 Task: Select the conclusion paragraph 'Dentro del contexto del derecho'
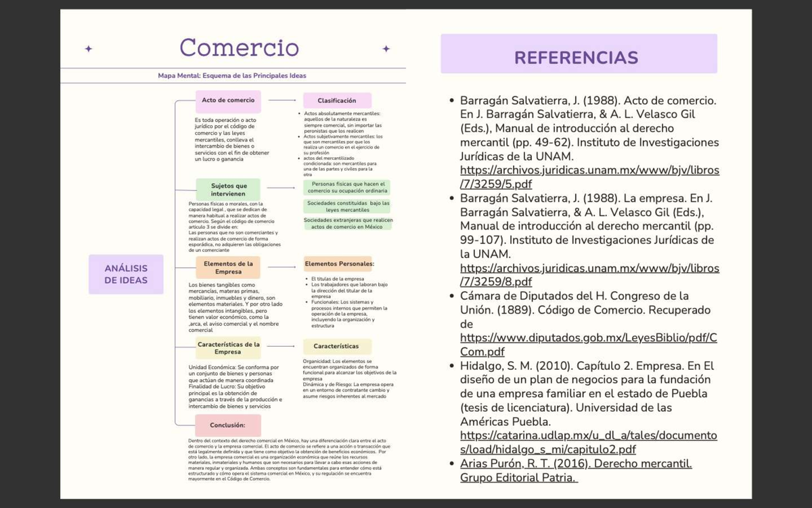(x=290, y=459)
